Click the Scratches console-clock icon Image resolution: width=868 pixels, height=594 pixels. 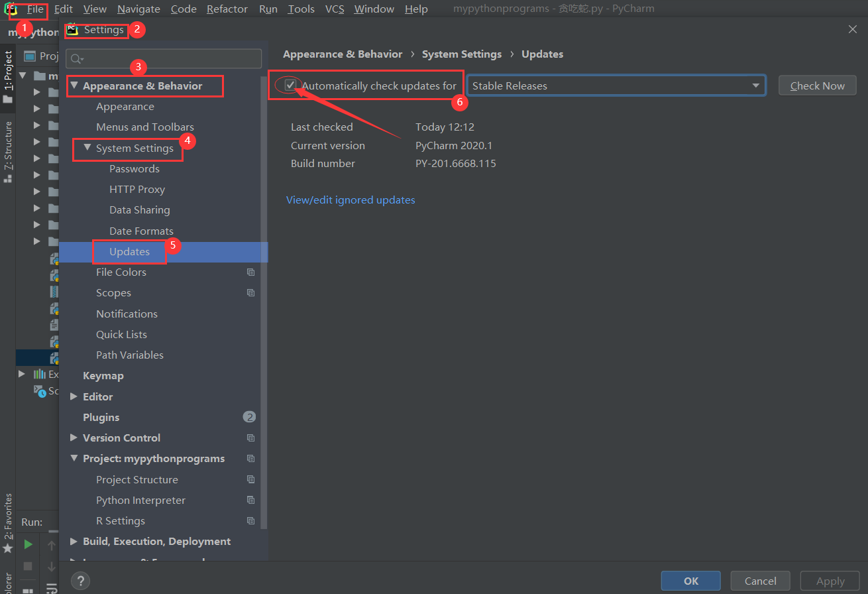[40, 391]
